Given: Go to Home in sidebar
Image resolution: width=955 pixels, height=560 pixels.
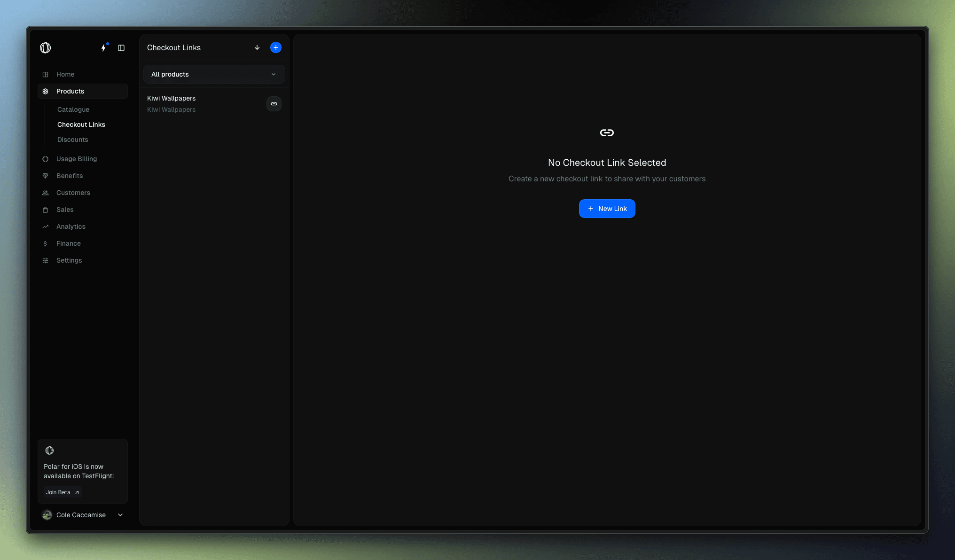Looking at the screenshot, I should 83,74.
